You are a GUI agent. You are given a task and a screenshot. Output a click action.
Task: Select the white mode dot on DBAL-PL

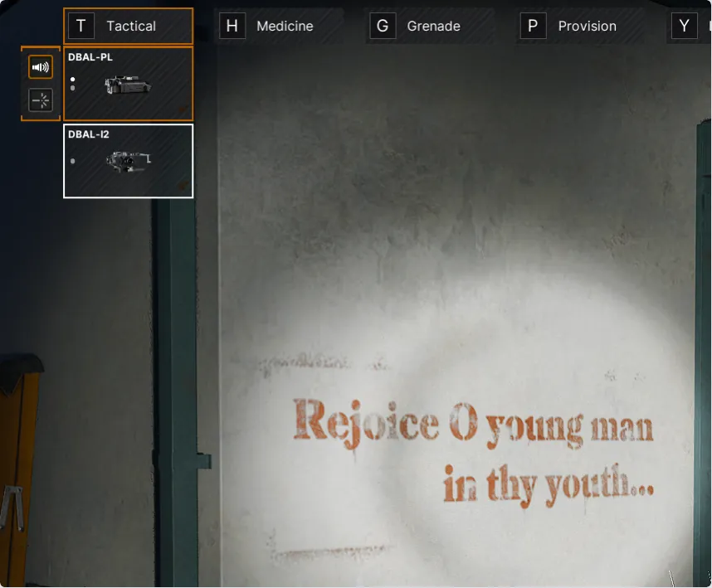tap(73, 80)
